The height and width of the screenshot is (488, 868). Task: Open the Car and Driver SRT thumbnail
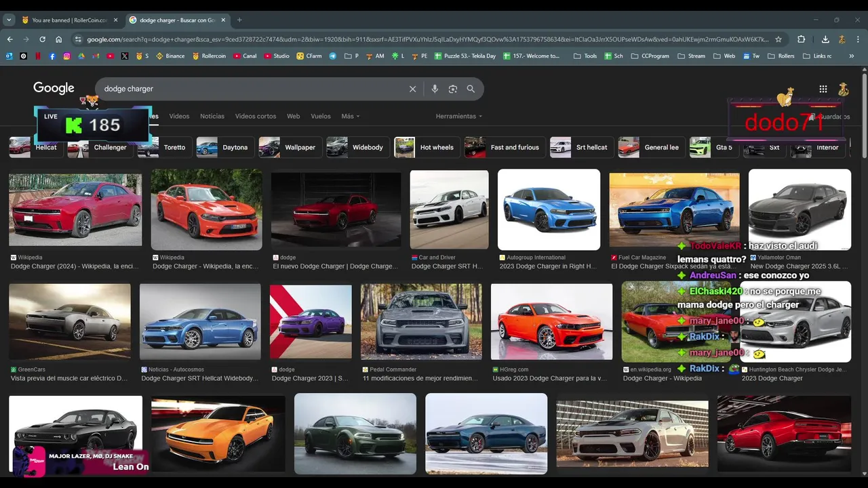(x=449, y=209)
